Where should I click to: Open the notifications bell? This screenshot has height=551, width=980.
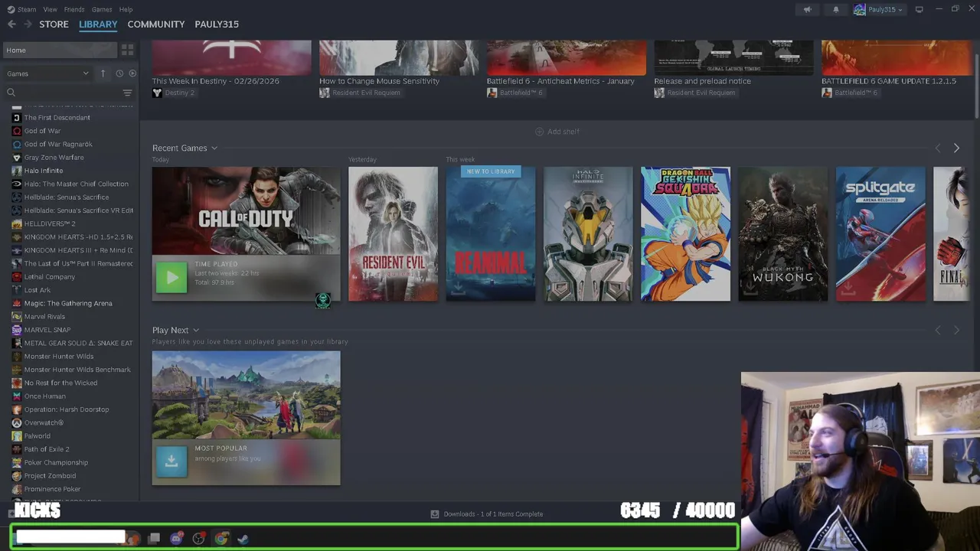836,9
